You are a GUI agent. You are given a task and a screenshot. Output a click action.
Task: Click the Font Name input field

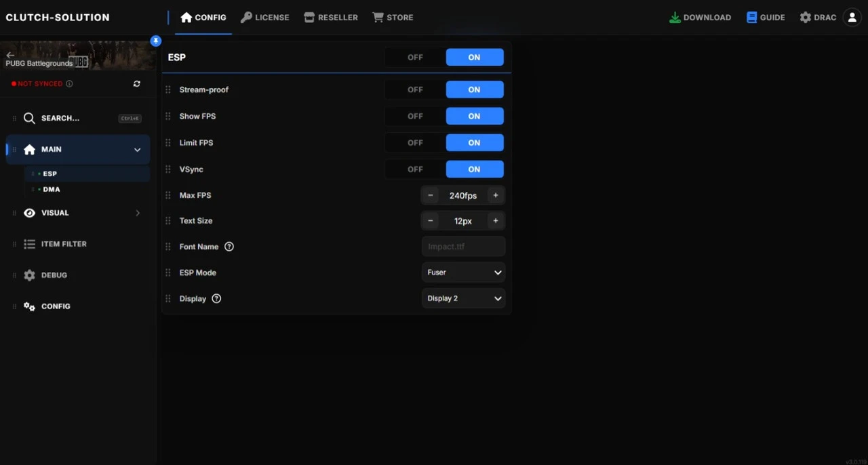pos(464,247)
